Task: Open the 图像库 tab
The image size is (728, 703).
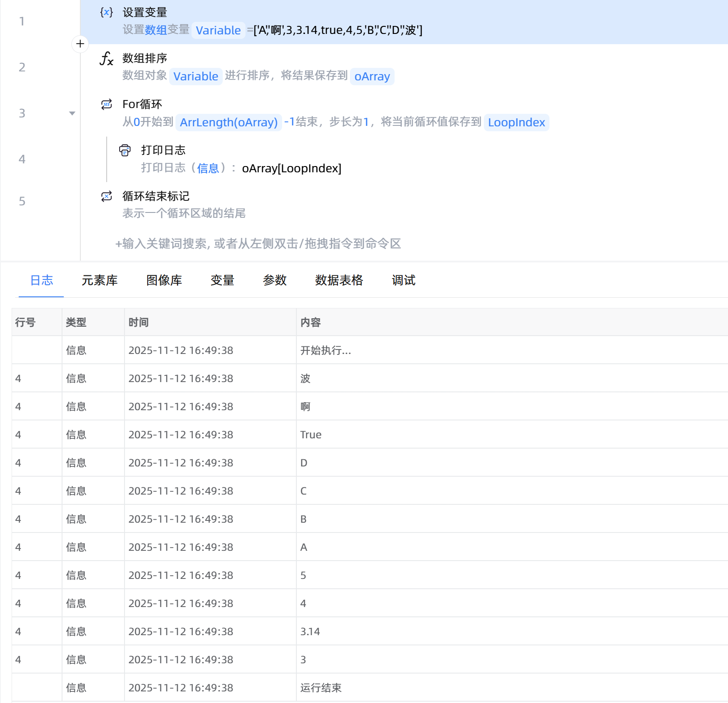Action: pos(164,280)
